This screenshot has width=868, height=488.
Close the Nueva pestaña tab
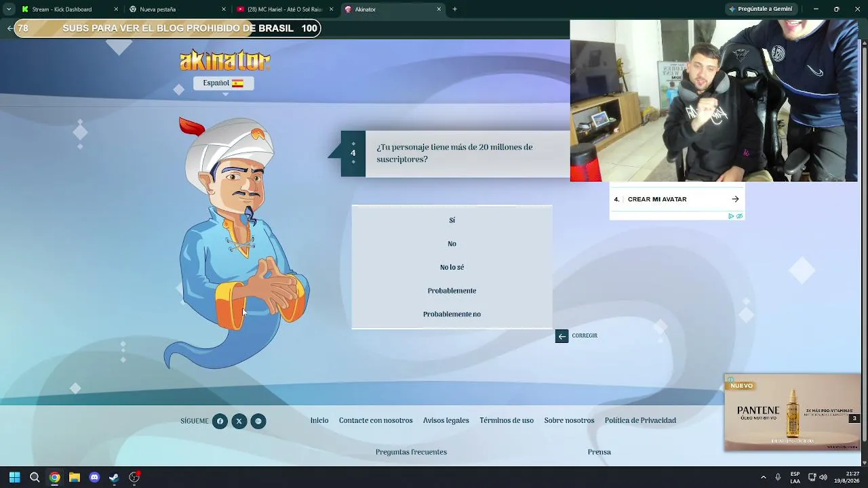point(224,9)
